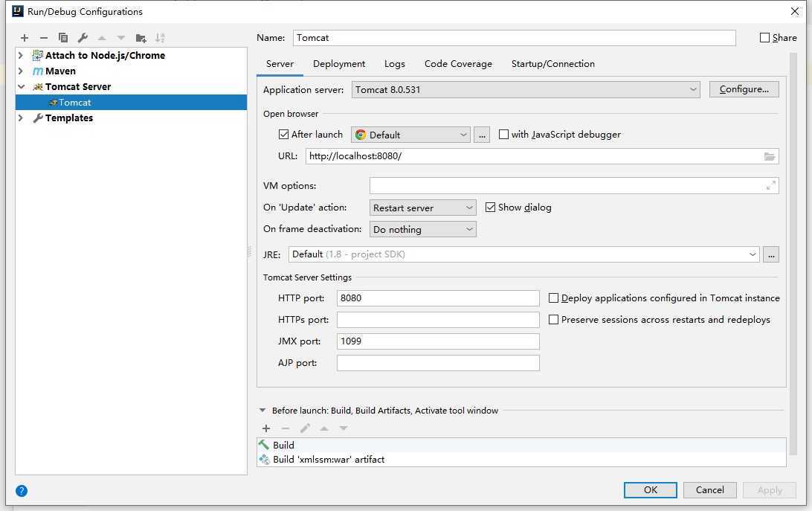The width and height of the screenshot is (812, 511).
Task: Click the HTTP port field
Action: (438, 298)
